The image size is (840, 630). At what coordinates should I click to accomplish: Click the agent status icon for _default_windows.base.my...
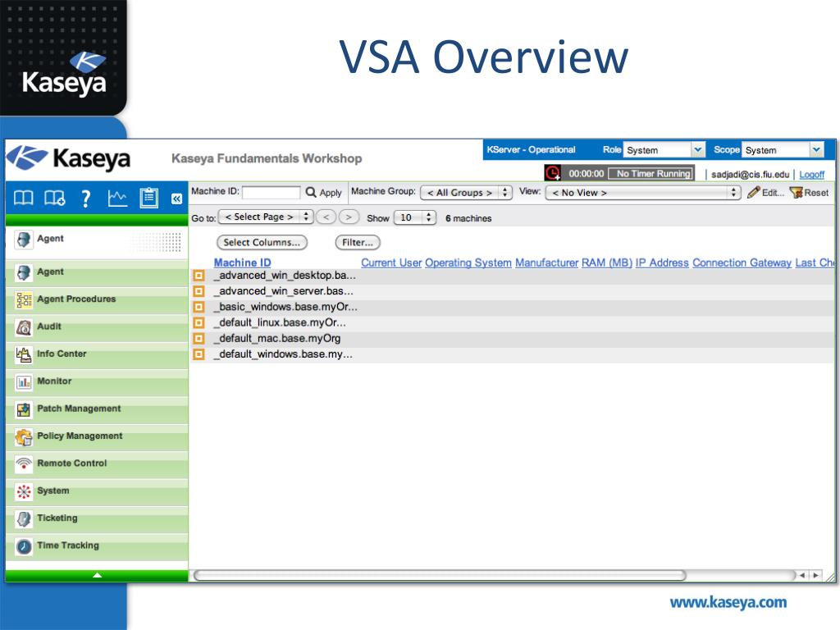pyautogui.click(x=199, y=354)
